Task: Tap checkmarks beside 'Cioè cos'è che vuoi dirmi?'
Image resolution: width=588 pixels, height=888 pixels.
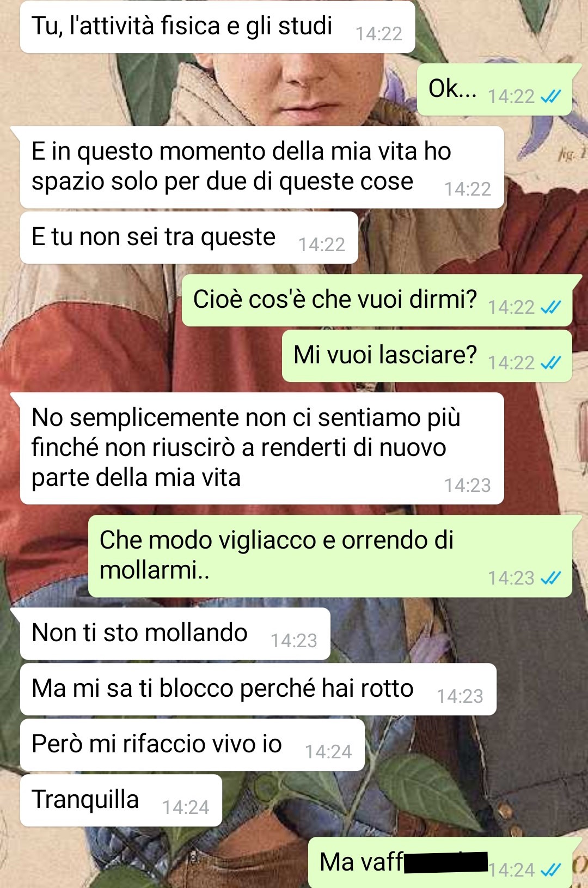Action: pos(550,307)
